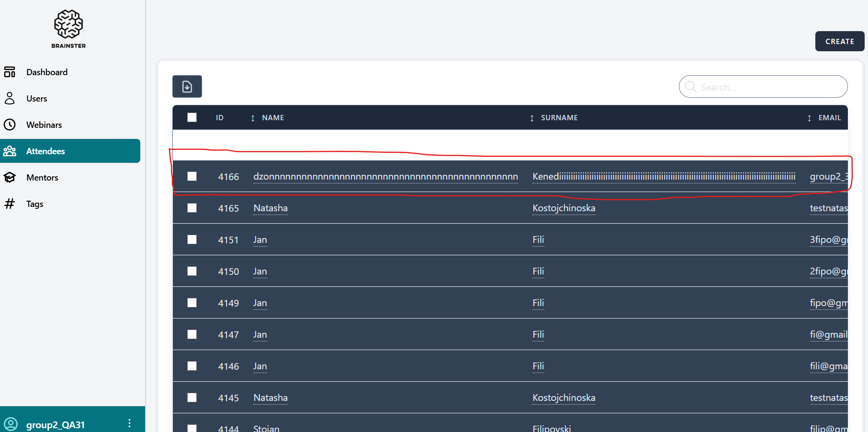This screenshot has height=432, width=868.
Task: Click the export download icon button
Action: coord(187,87)
